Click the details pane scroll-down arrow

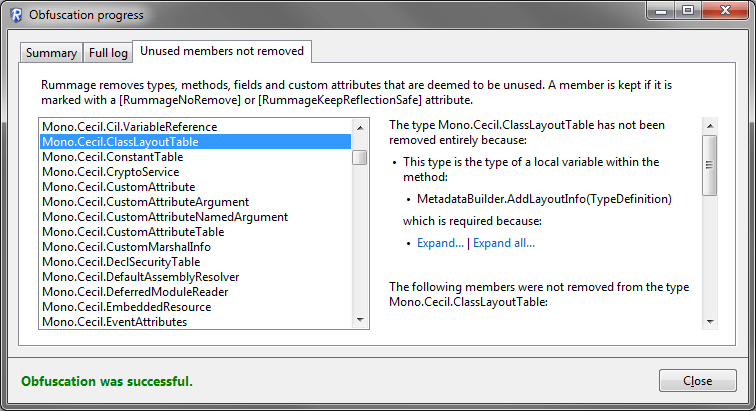tap(710, 321)
